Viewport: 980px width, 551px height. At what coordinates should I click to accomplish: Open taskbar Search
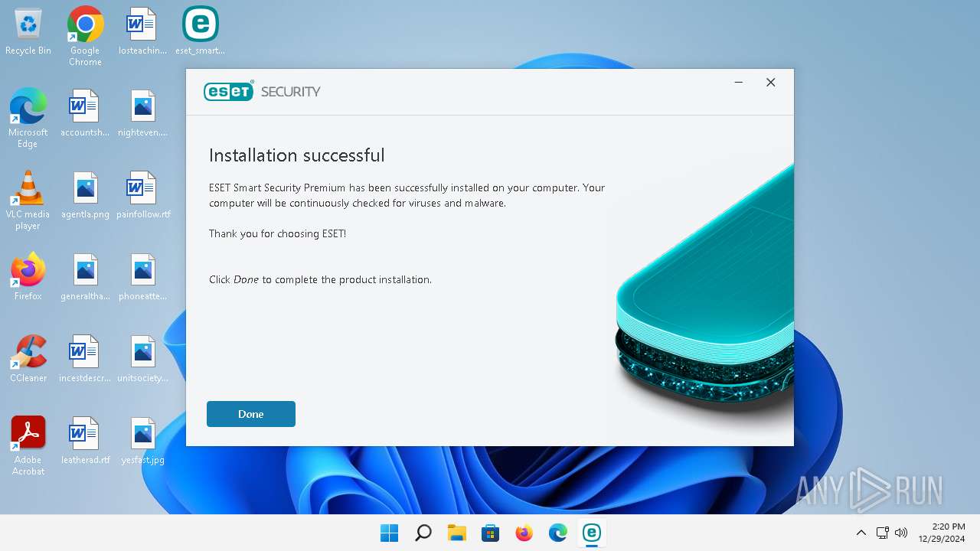(x=423, y=533)
